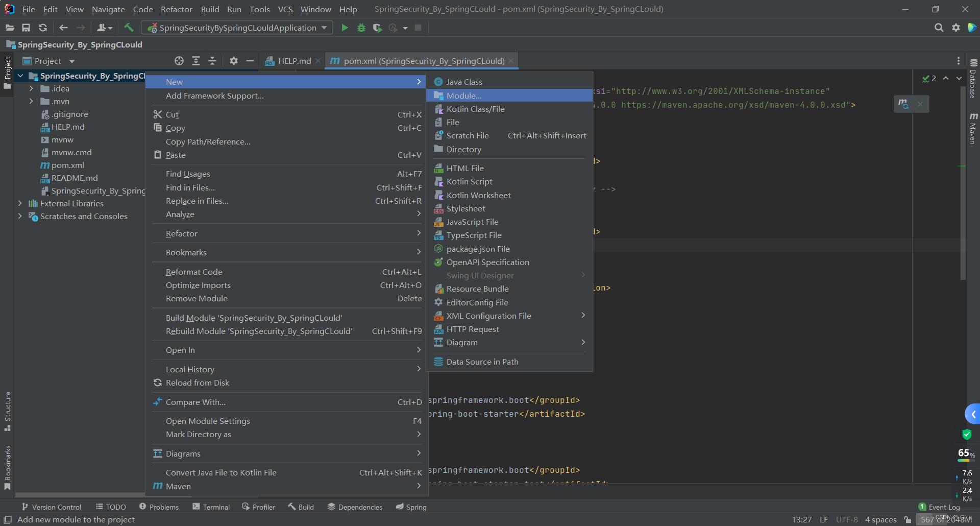The height and width of the screenshot is (526, 980).
Task: Start debugging with the bug icon
Action: tap(361, 28)
